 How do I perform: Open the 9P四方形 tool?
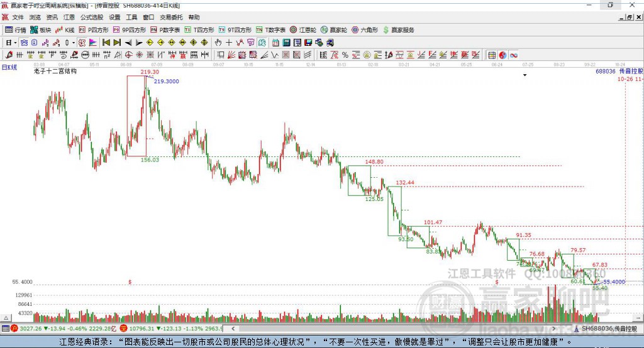[x=130, y=30]
